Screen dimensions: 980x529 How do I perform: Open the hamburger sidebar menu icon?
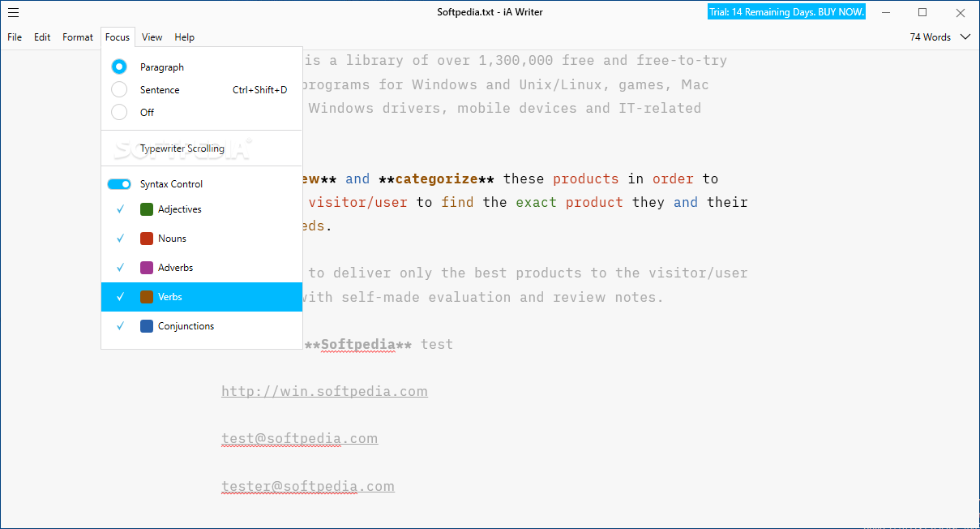point(14,12)
